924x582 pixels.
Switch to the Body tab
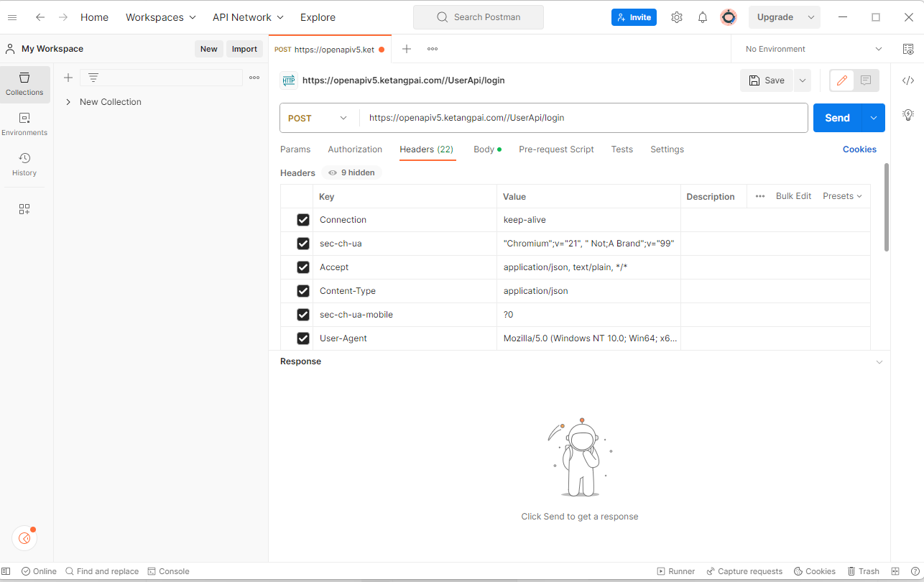click(x=487, y=149)
